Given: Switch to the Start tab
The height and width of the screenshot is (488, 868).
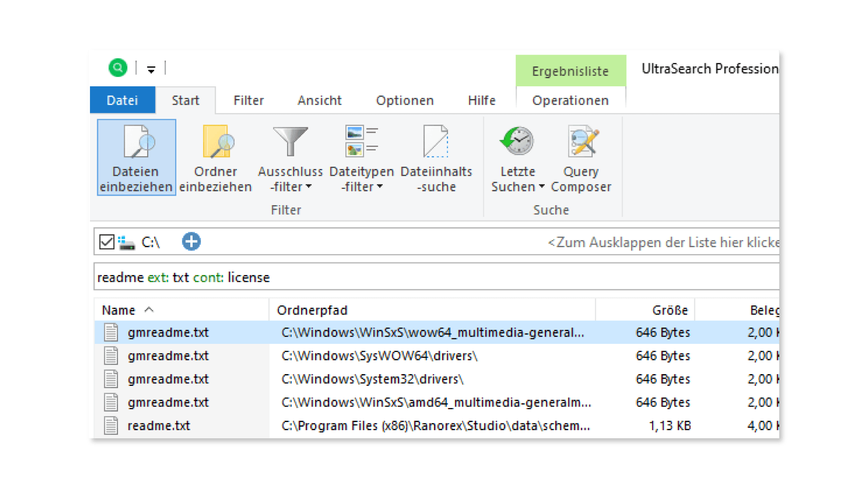Looking at the screenshot, I should coord(185,100).
